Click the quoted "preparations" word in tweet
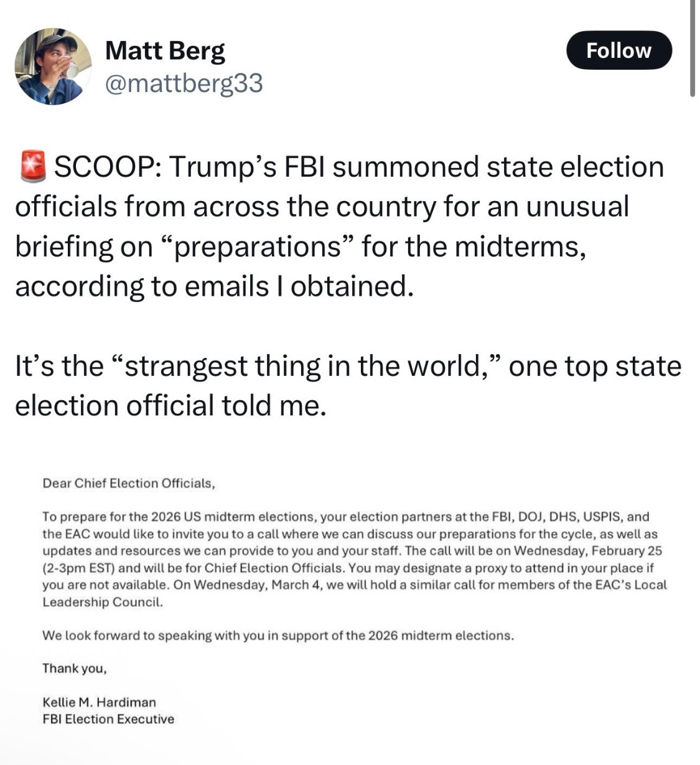 (257, 246)
